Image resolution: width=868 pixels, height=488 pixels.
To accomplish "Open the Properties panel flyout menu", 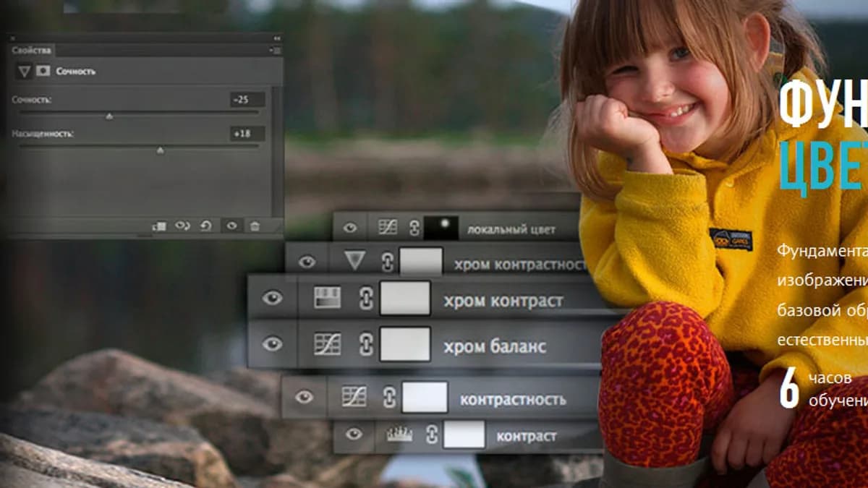I will click(276, 50).
